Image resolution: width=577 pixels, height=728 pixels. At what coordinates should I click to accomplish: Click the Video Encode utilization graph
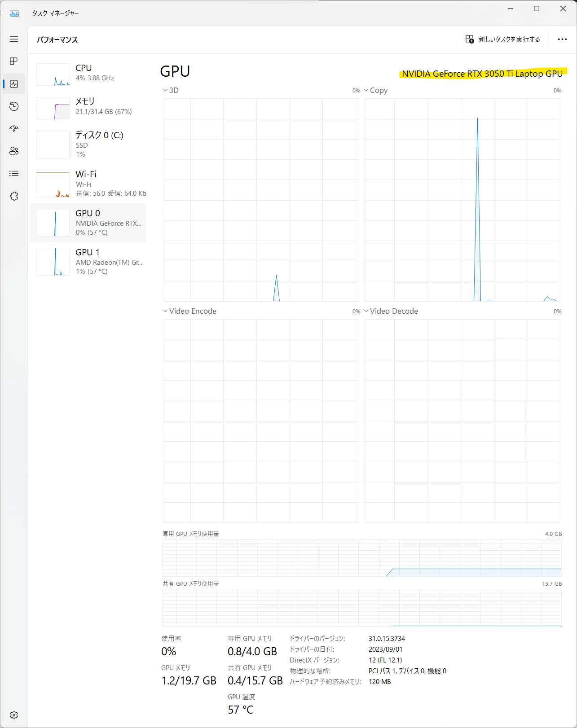point(261,421)
